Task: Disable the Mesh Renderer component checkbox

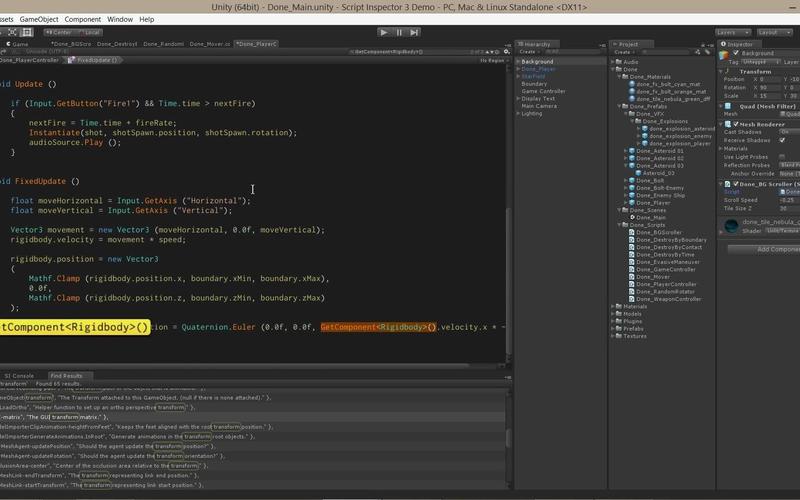Action: click(734, 124)
